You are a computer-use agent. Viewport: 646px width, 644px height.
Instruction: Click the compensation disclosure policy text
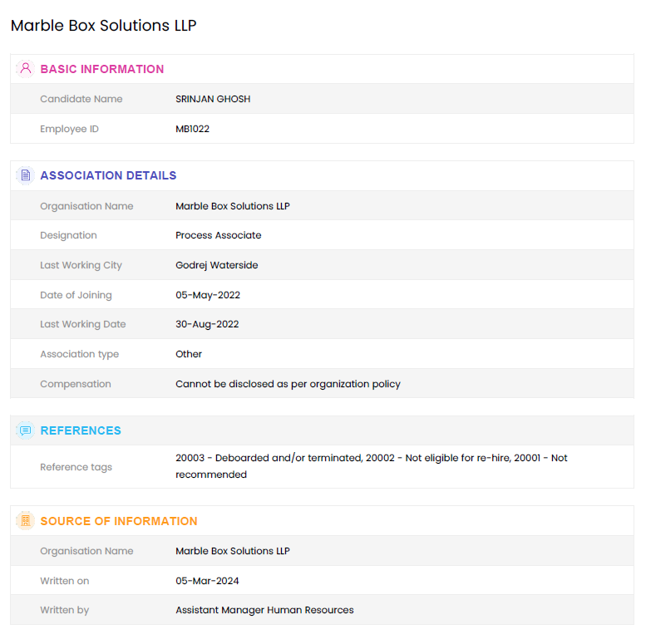coord(288,384)
